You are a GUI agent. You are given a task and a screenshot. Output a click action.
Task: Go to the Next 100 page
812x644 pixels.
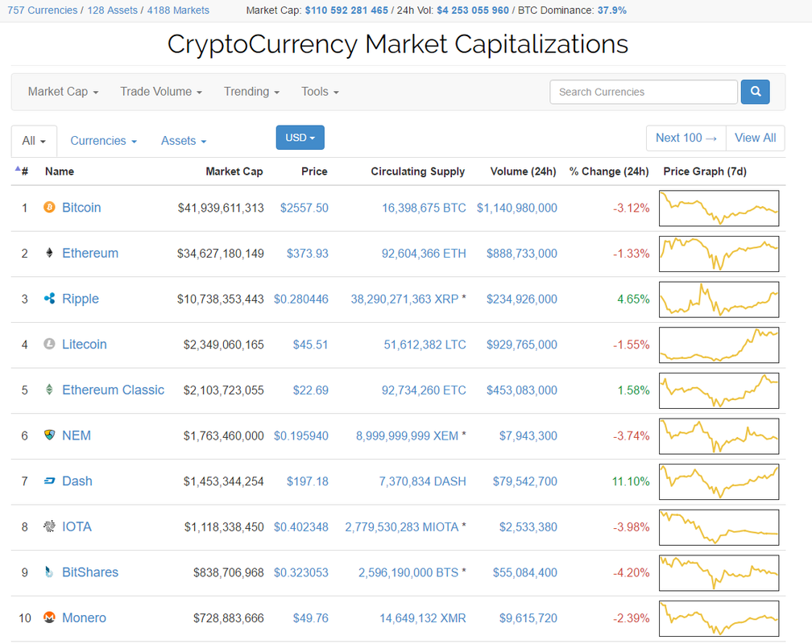[686, 138]
